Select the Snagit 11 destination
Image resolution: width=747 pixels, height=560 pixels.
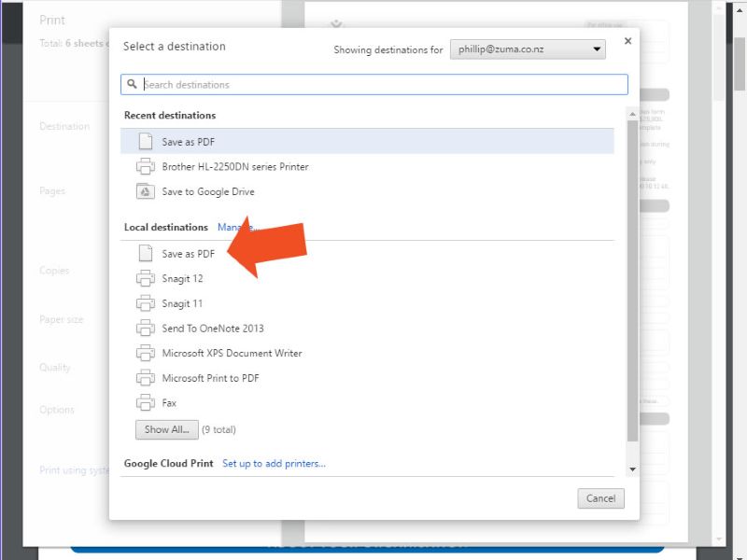coord(185,303)
